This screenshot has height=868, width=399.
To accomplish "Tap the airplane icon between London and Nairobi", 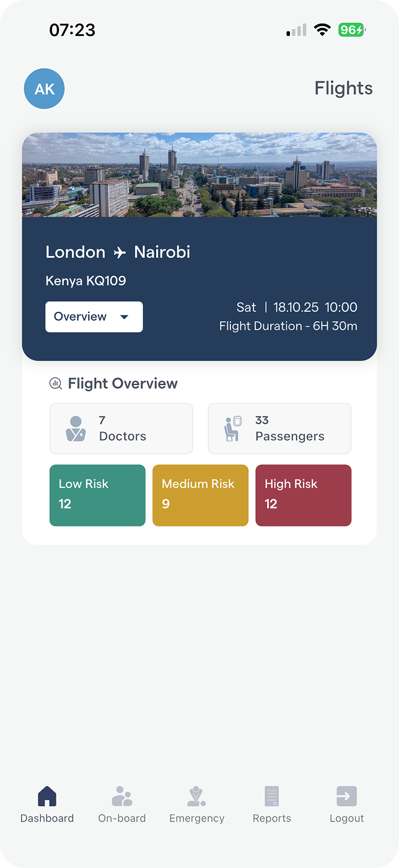I will coord(120,253).
